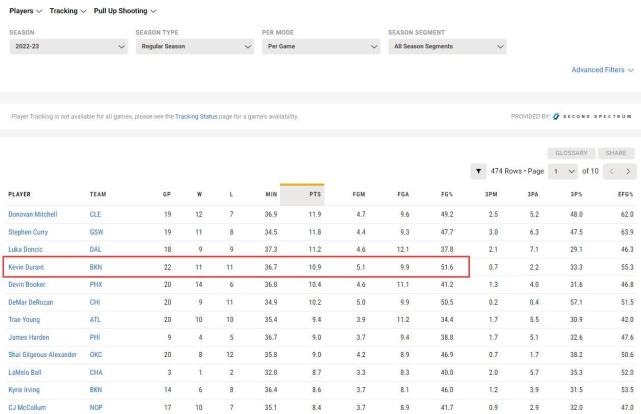Open the GSW team link
The width and height of the screenshot is (641, 414).
96,232
